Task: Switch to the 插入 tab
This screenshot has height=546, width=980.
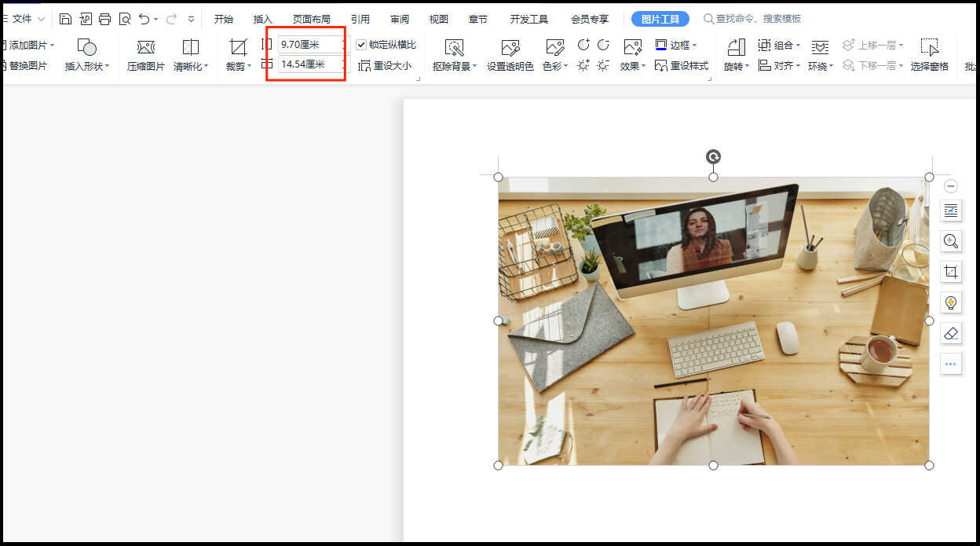Action: pos(263,19)
